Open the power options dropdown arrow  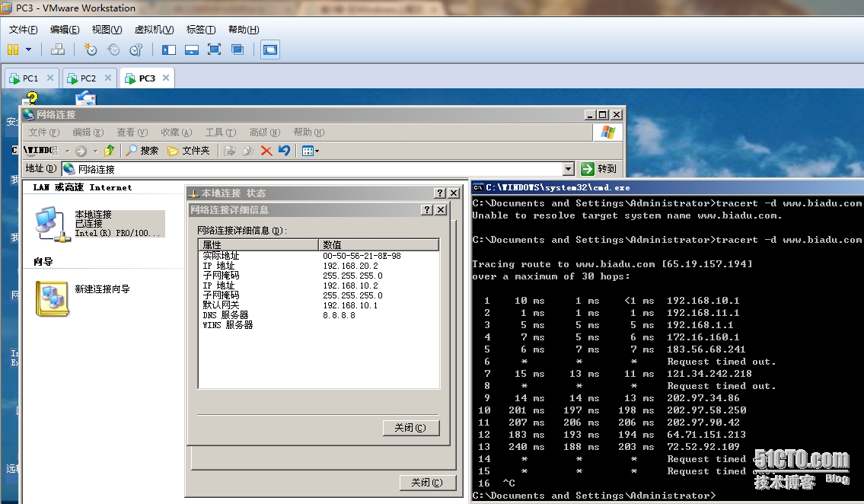pyautogui.click(x=29, y=49)
